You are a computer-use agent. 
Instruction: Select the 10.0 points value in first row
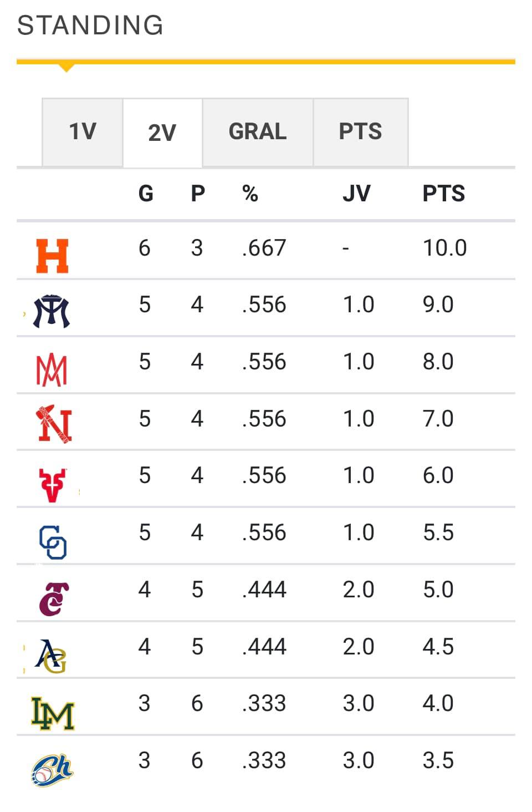point(445,248)
